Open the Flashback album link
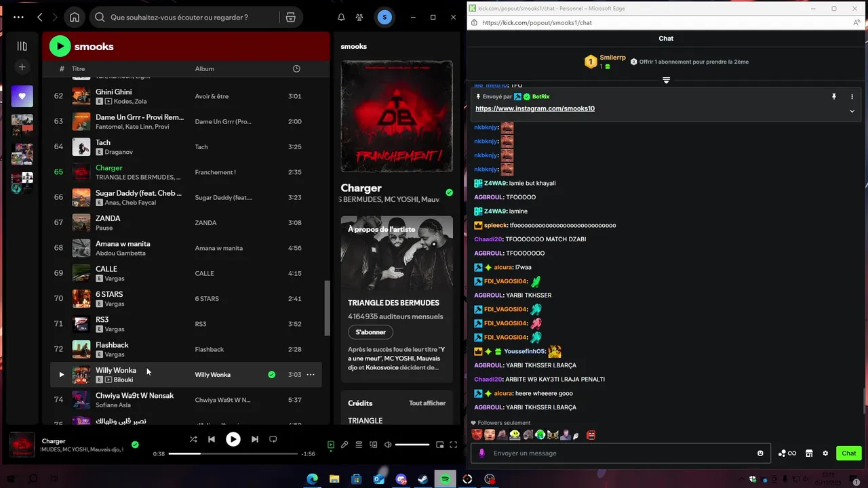The image size is (868, 488). (x=210, y=349)
